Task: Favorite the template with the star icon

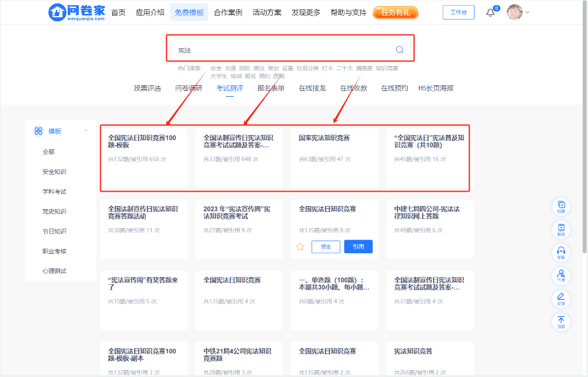Action: [x=301, y=246]
